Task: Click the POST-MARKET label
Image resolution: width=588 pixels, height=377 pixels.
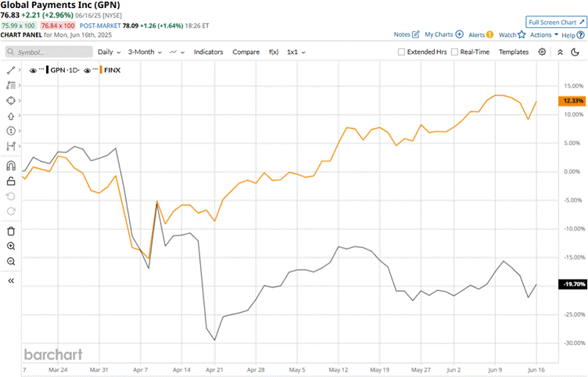Action: [100, 26]
